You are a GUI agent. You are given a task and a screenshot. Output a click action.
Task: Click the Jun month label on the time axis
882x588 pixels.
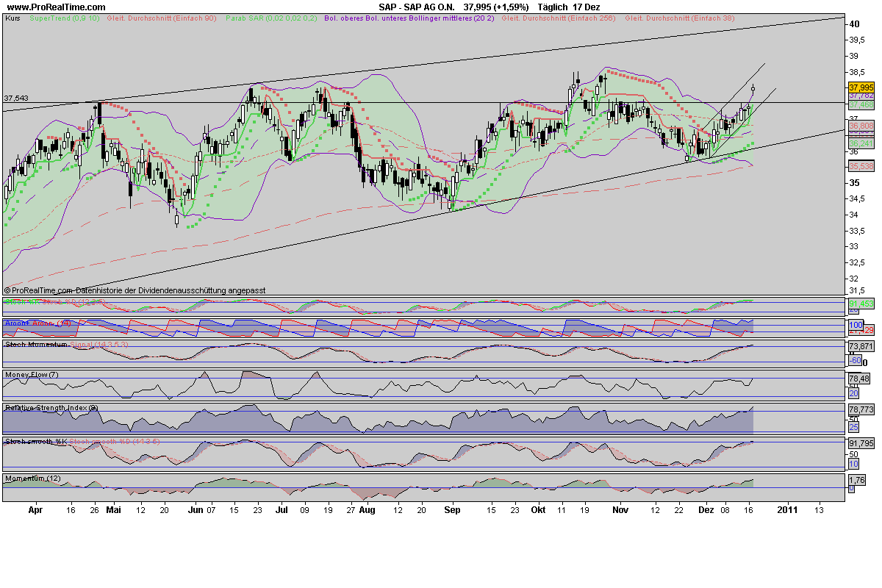(195, 509)
